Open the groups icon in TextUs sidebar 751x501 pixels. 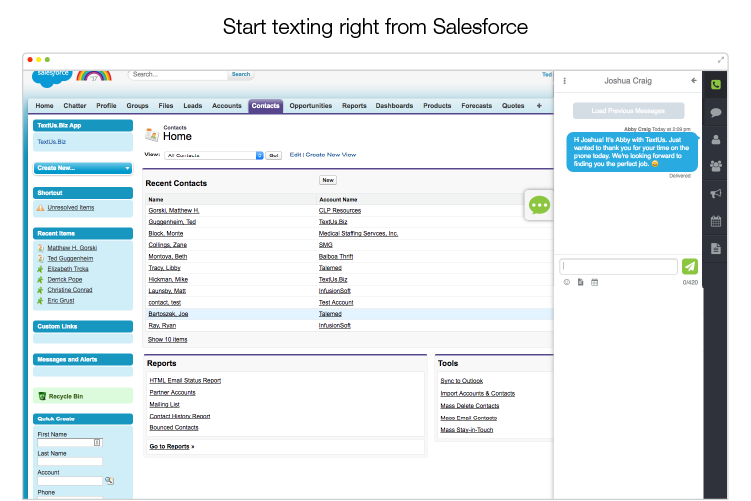pyautogui.click(x=716, y=166)
